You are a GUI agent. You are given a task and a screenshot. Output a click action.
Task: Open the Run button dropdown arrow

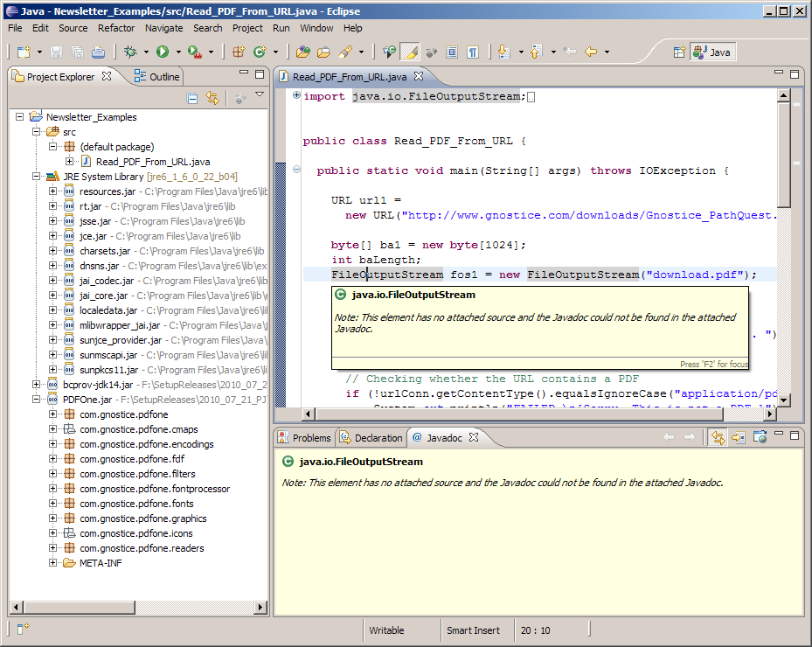[x=178, y=52]
